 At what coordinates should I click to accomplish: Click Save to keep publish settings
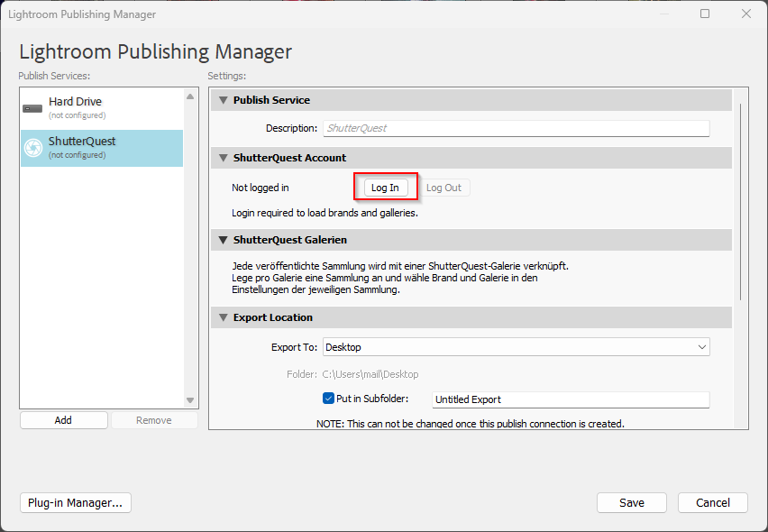coord(632,502)
